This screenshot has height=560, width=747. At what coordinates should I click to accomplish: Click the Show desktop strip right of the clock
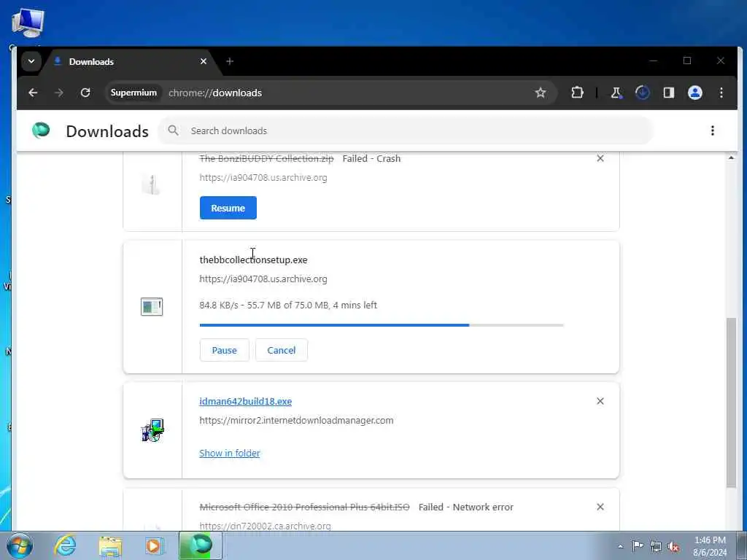click(x=741, y=545)
